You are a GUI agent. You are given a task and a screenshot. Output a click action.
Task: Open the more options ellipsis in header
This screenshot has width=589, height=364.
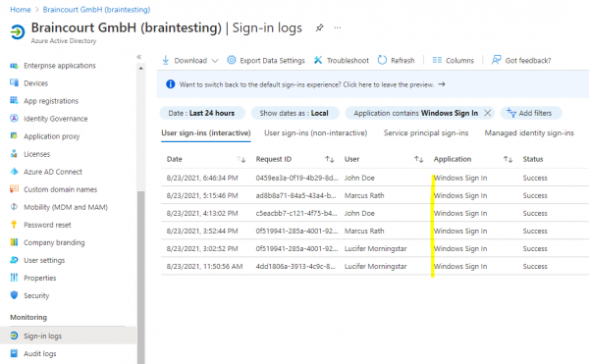338,27
